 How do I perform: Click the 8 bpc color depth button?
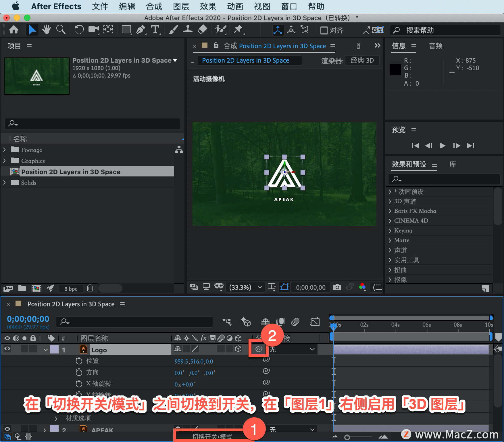point(71,289)
